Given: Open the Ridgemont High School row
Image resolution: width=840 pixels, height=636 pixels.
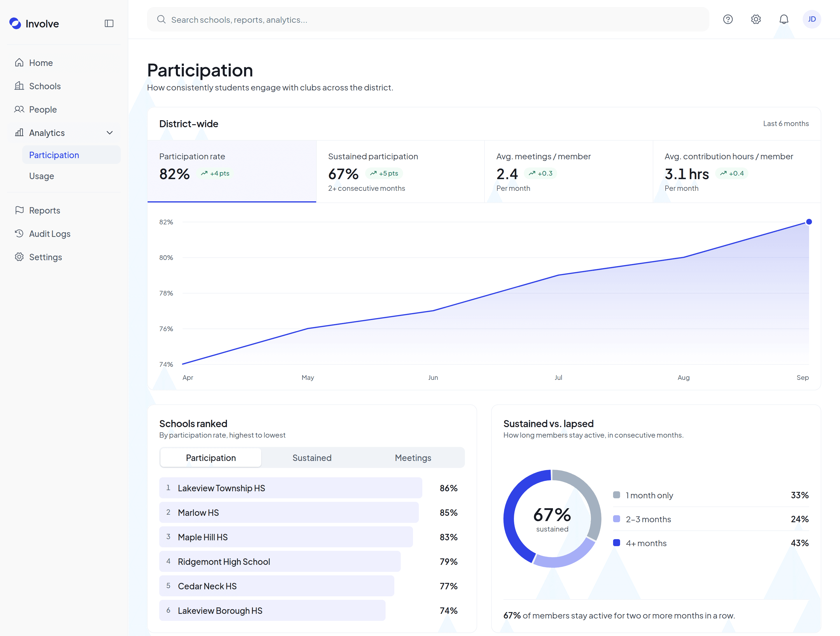Looking at the screenshot, I should tap(312, 562).
